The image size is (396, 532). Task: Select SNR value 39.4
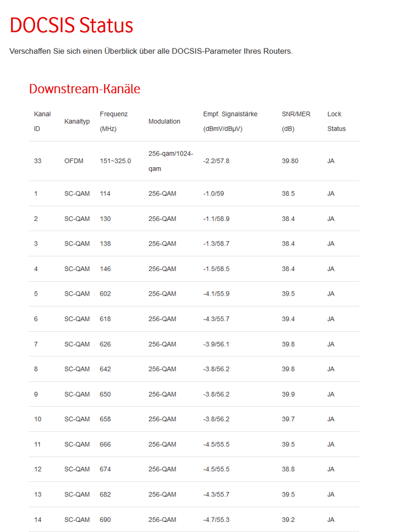point(288,319)
